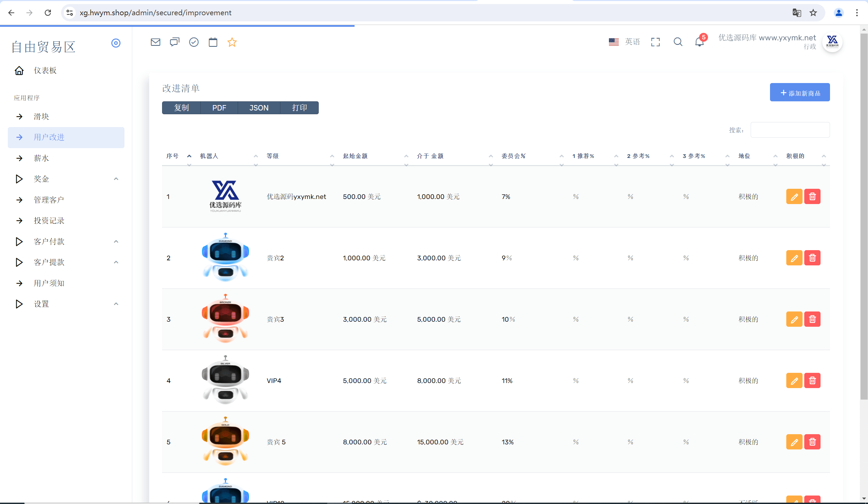
Task: Toggle fullscreen mode icon
Action: click(x=655, y=42)
